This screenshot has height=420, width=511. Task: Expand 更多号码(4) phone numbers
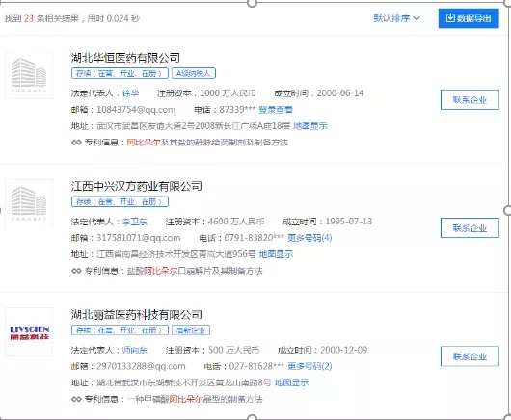309,238
